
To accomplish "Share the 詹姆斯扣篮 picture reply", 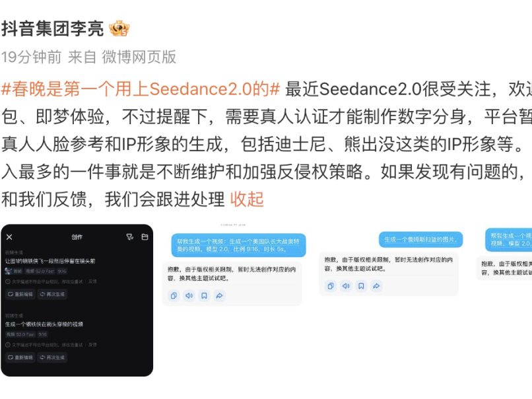I will coord(376,286).
